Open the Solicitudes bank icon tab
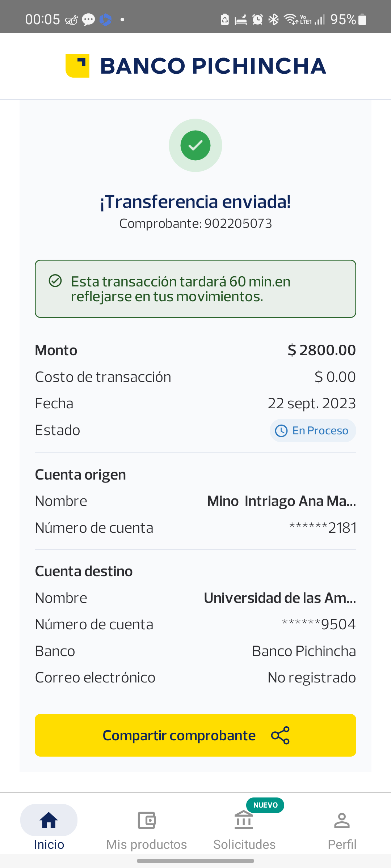Viewport: 391px width, 868px height. click(x=244, y=827)
